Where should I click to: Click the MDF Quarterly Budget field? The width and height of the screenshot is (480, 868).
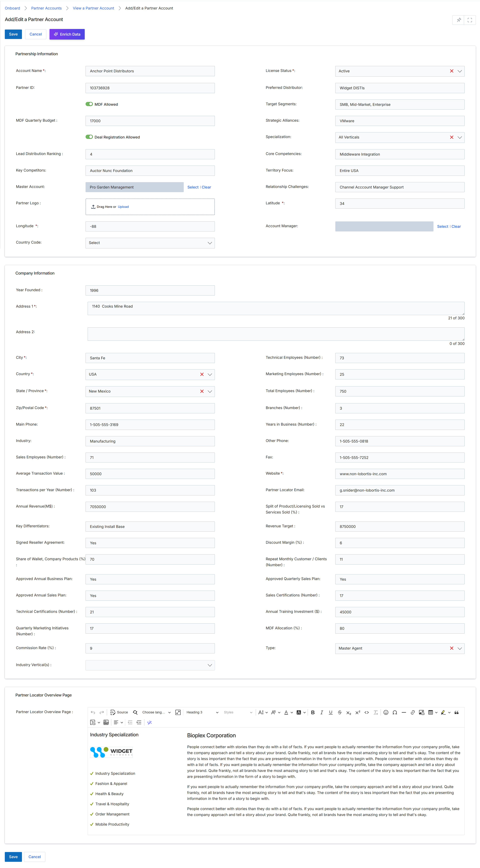point(150,121)
